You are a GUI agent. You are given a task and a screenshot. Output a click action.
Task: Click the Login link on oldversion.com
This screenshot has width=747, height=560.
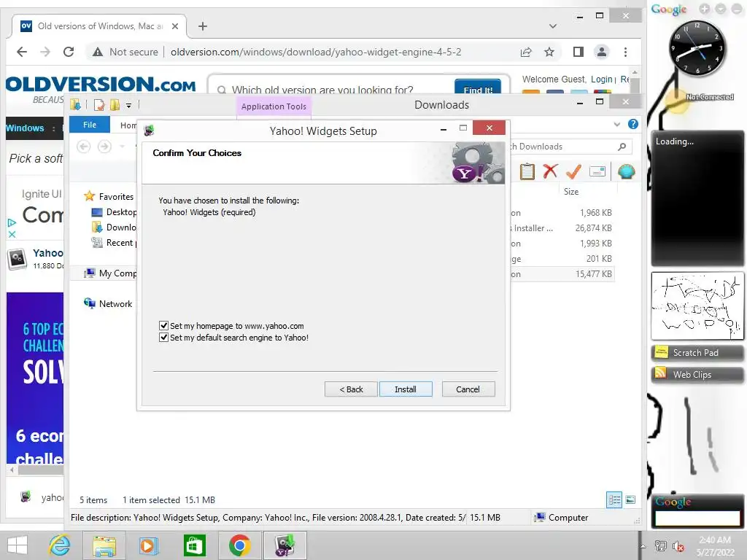pos(601,79)
